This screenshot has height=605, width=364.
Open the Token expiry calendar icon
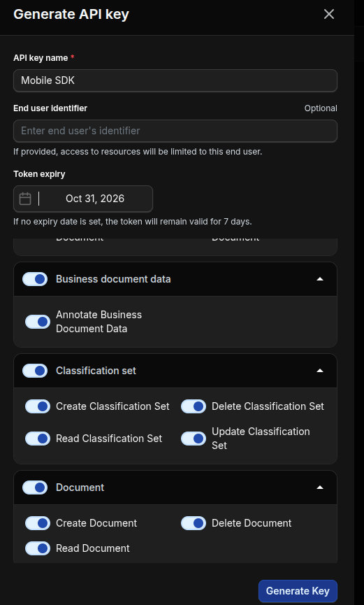click(25, 199)
